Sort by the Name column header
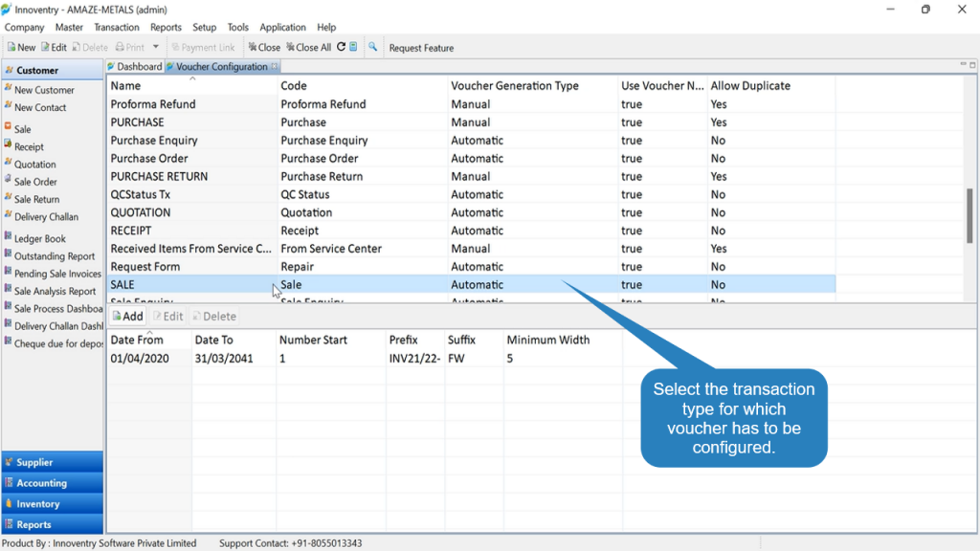Screen dimensions: 980x551 click(191, 85)
